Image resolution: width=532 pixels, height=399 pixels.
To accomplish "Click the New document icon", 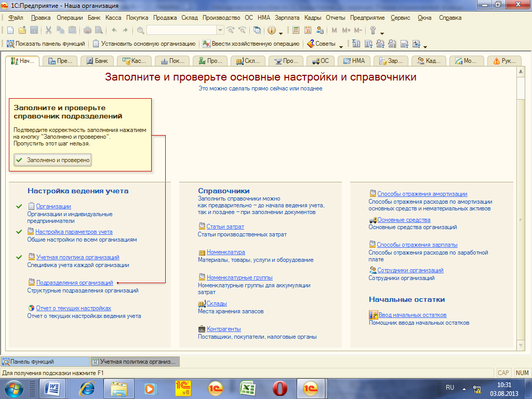I will [x=10, y=30].
